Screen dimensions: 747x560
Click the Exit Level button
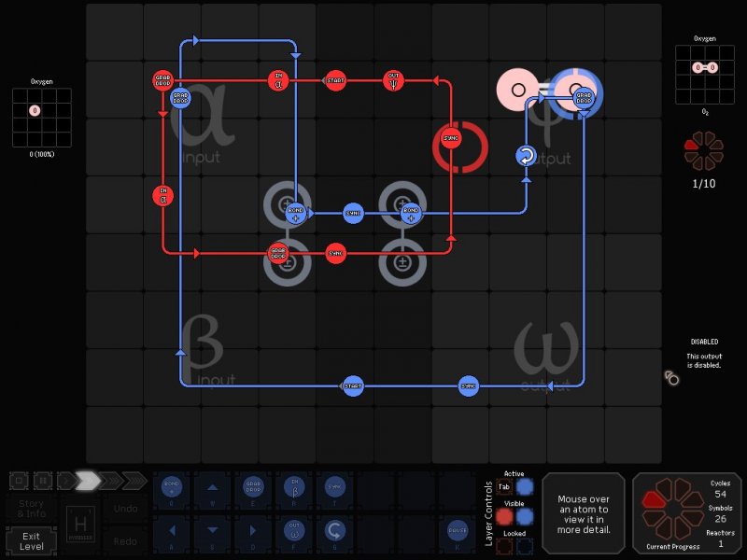pos(32,541)
